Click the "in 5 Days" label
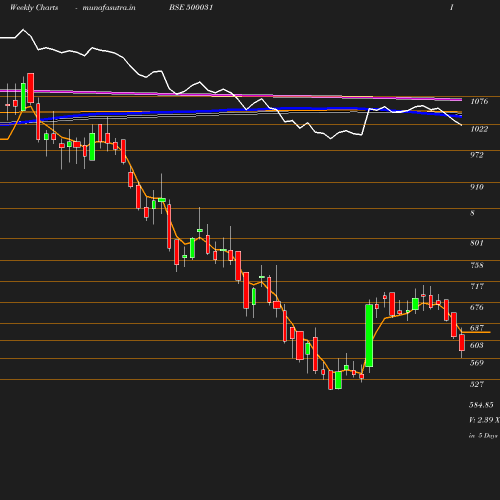500x500 pixels. (483, 436)
